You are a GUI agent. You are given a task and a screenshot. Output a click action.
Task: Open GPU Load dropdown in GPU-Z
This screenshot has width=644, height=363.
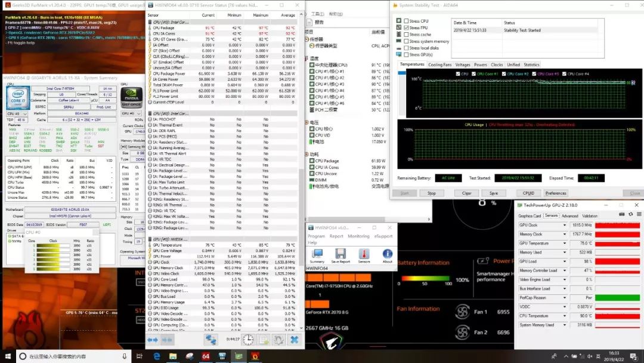pyautogui.click(x=565, y=262)
